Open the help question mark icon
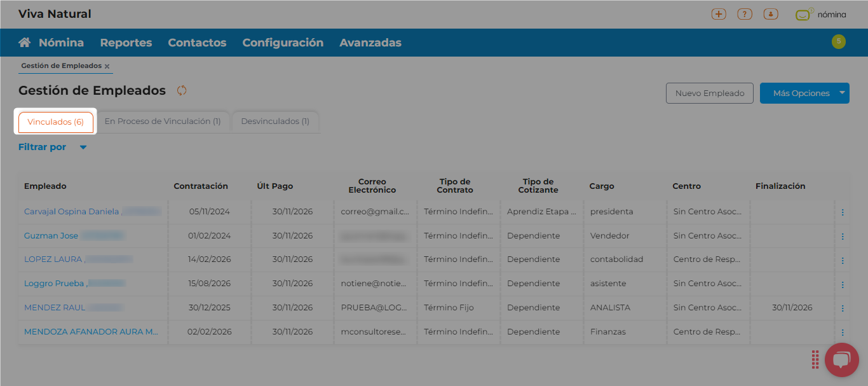The image size is (868, 386). (x=745, y=14)
